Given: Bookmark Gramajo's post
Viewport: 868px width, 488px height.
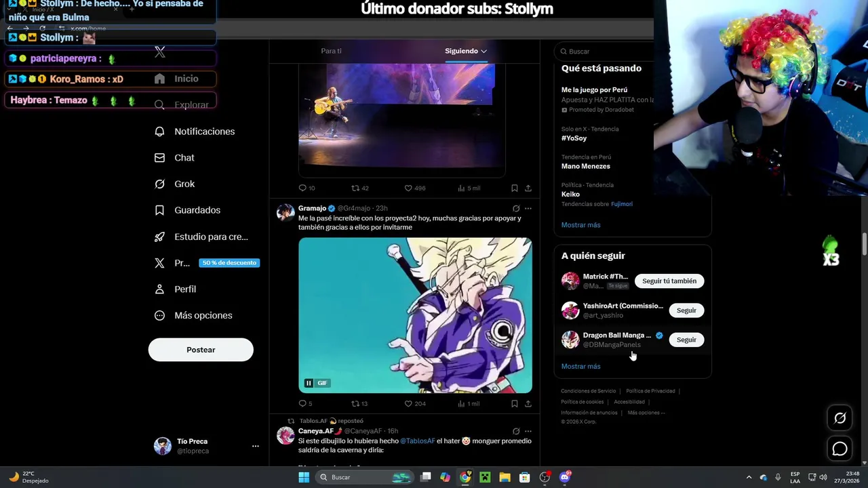Looking at the screenshot, I should 515,403.
